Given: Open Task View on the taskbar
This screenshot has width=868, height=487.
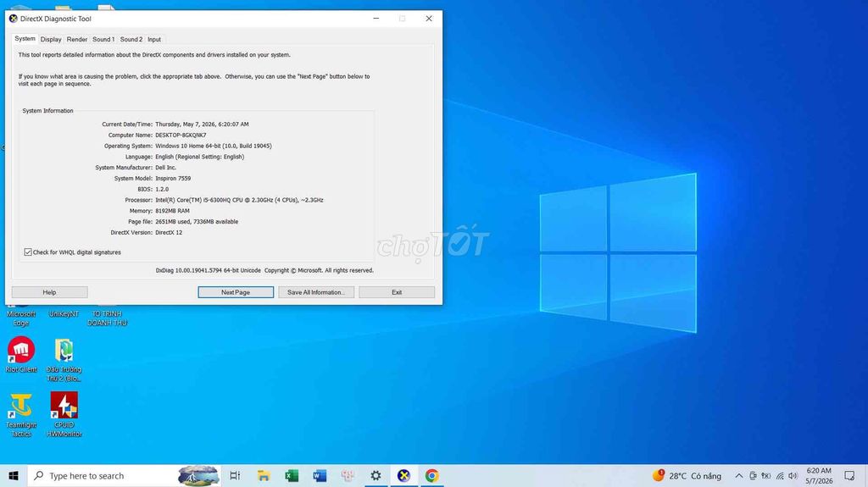Looking at the screenshot, I should click(235, 475).
